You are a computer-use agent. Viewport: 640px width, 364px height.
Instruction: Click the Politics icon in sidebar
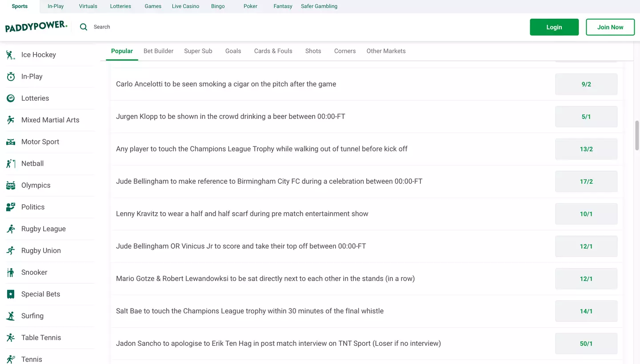pyautogui.click(x=11, y=207)
